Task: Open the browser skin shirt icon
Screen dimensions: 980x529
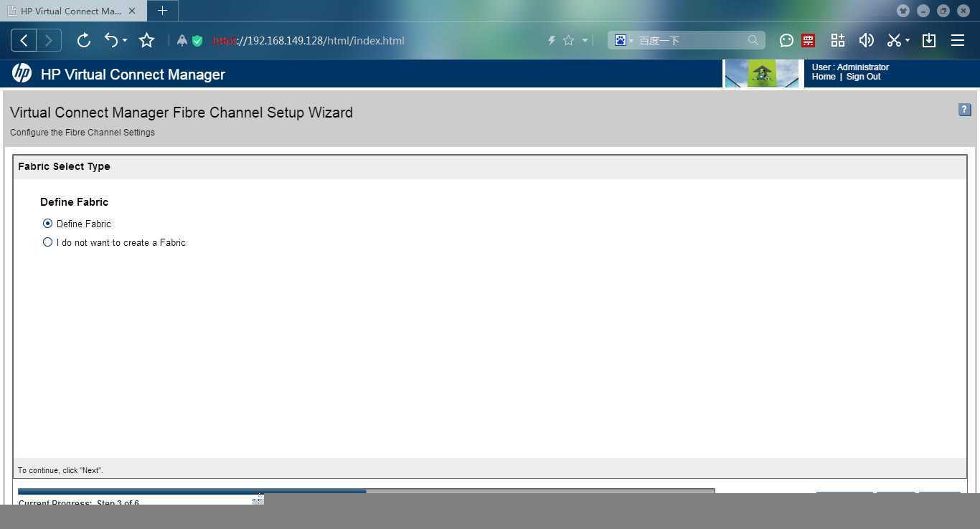Action: click(x=903, y=11)
